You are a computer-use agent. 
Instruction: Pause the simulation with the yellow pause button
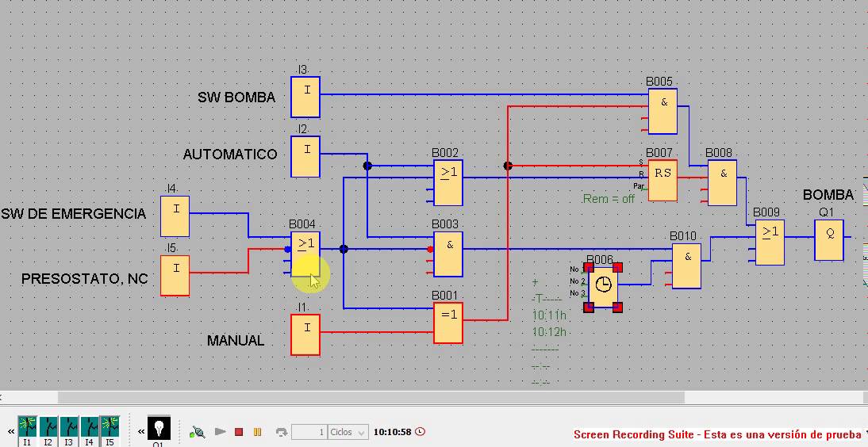click(x=257, y=431)
